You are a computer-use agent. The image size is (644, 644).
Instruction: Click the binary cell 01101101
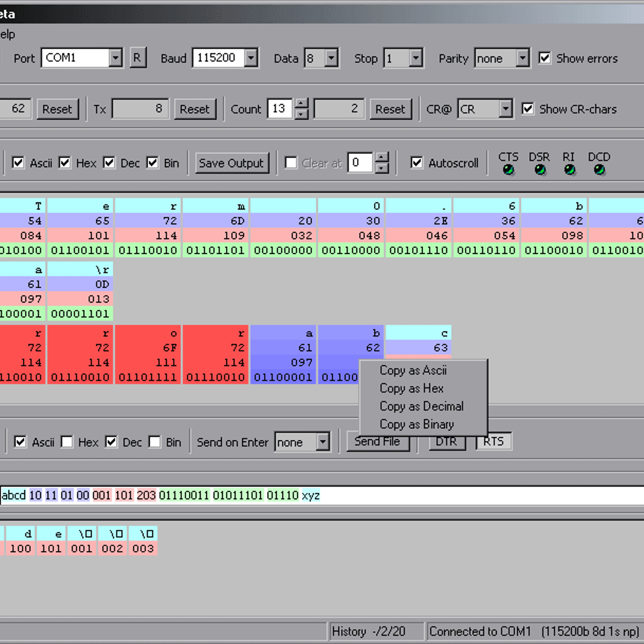click(216, 250)
